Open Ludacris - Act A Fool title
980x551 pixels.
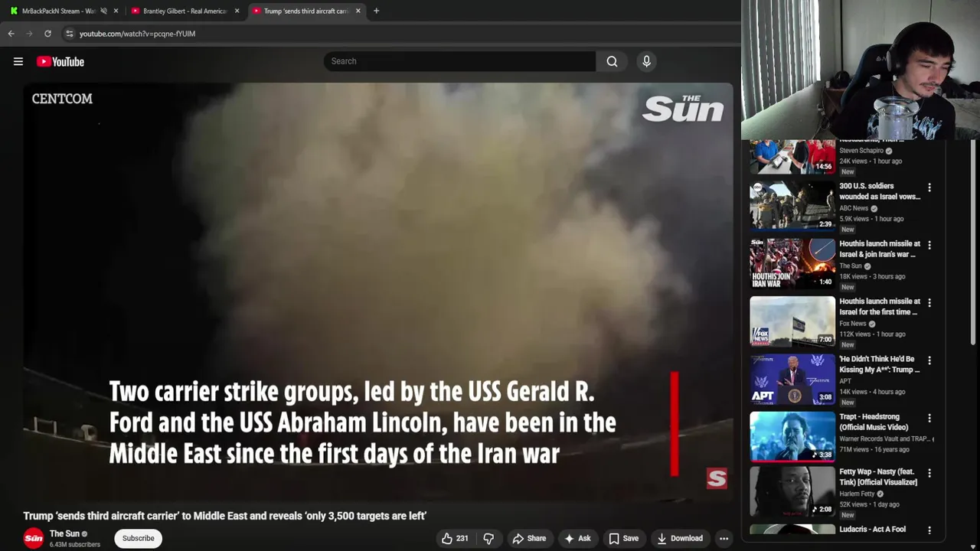[x=872, y=530]
